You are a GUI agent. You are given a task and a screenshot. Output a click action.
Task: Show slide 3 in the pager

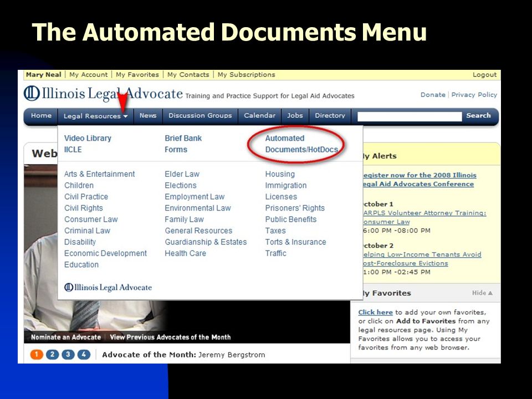pos(68,355)
